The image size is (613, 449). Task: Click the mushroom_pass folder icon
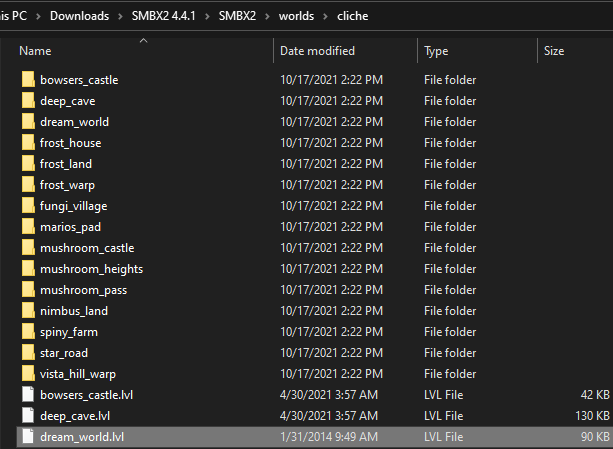click(28, 290)
